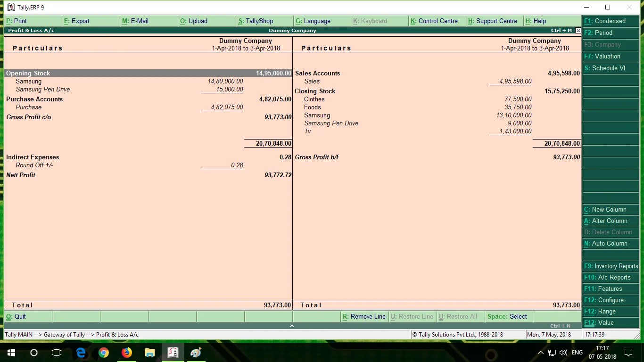Screen dimensions: 644x362
Task: Launch Firefox from the taskbar
Action: (x=127, y=353)
